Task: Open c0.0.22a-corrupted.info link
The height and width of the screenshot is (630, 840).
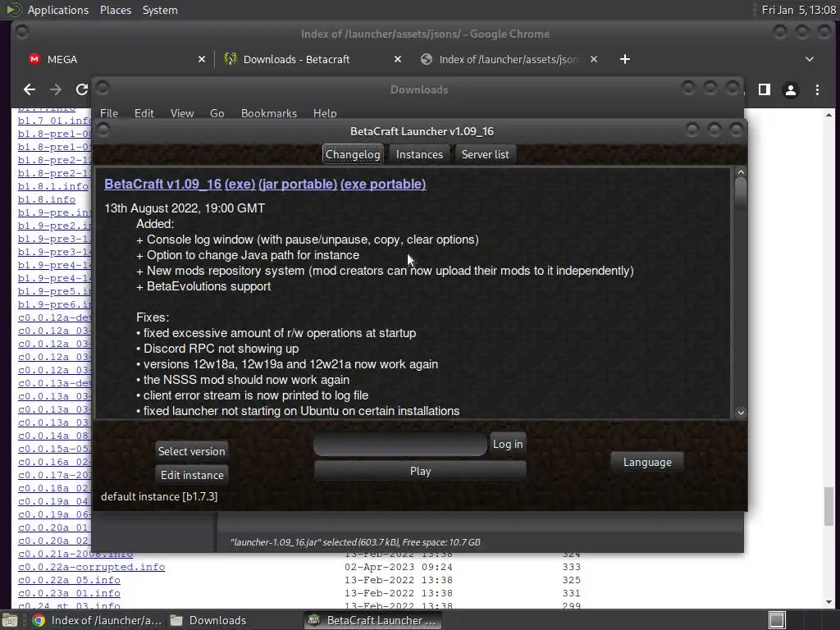Action: (x=92, y=567)
